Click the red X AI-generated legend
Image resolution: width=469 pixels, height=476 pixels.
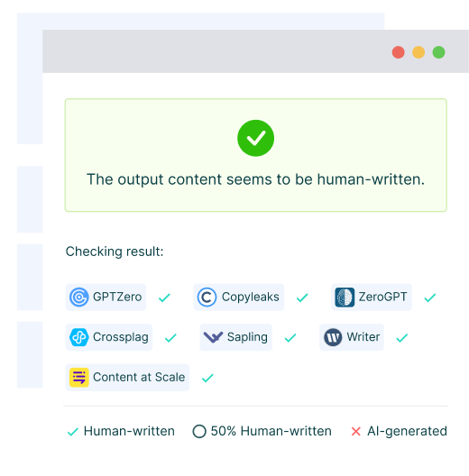pyautogui.click(x=356, y=431)
